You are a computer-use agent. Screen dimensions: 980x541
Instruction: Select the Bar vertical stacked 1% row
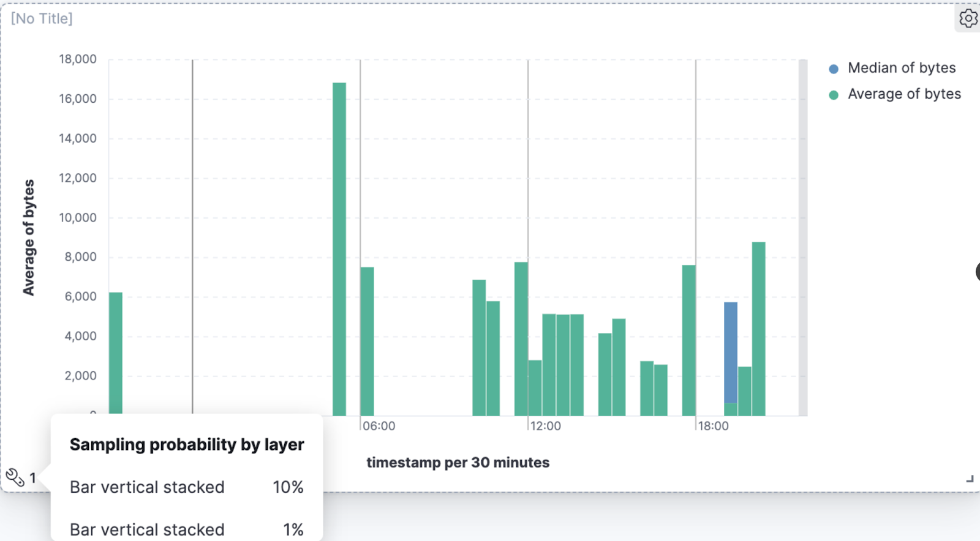[186, 529]
